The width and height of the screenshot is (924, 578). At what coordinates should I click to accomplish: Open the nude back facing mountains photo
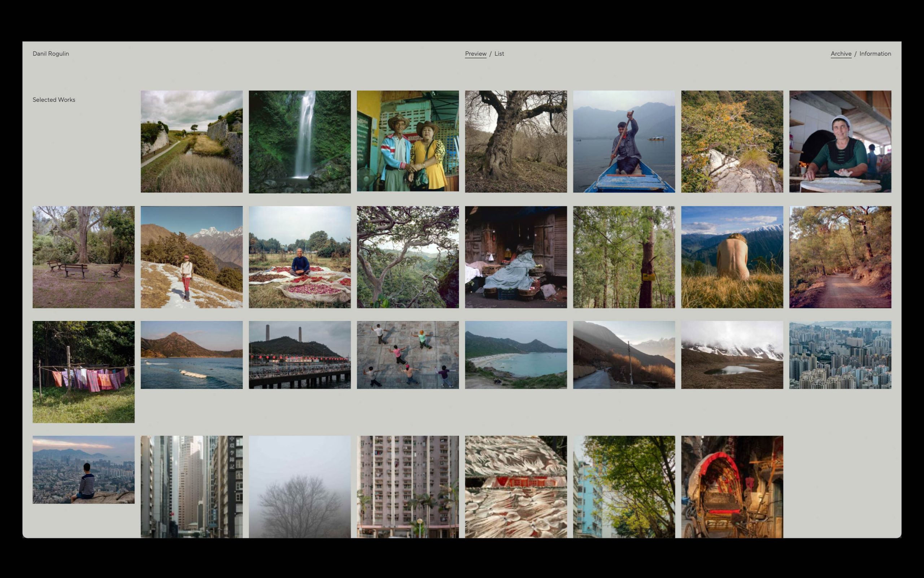point(732,257)
